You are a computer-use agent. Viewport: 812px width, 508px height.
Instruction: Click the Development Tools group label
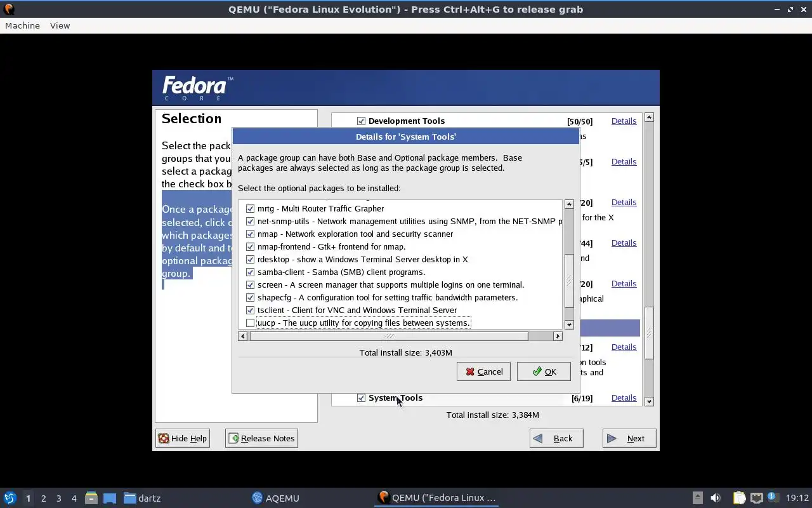[407, 121]
